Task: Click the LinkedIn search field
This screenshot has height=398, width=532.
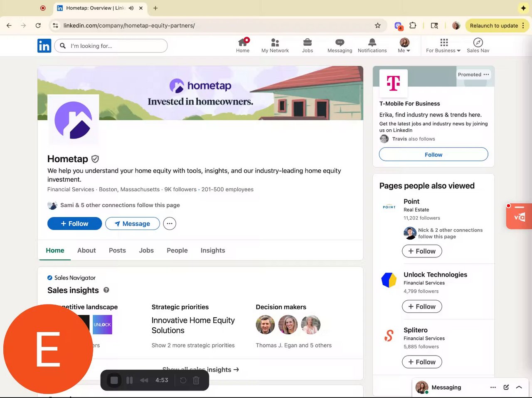Action: (111, 46)
